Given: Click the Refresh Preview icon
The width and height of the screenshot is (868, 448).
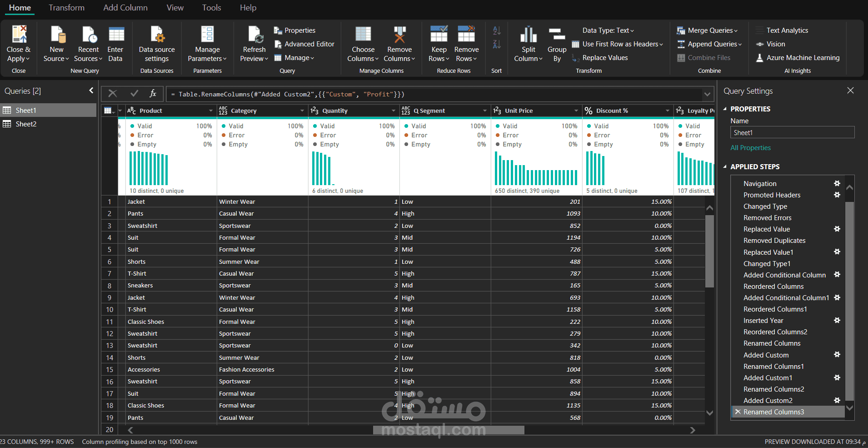Looking at the screenshot, I should (254, 35).
